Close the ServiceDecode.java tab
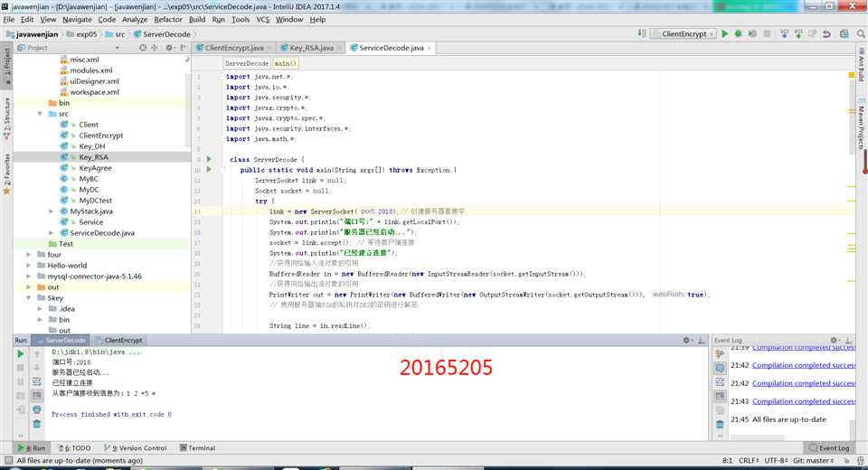Screen dimensions: 868x470 click(429, 48)
